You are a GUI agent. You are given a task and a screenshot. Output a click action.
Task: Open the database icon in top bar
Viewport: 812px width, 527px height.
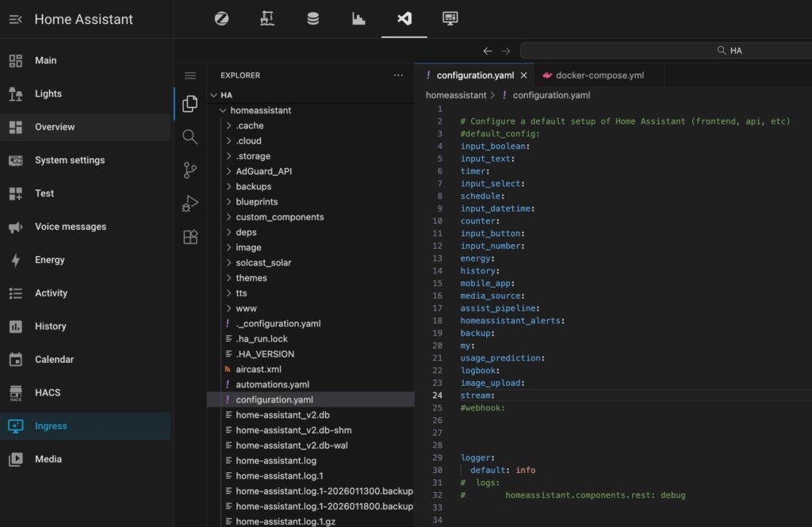[x=313, y=18]
